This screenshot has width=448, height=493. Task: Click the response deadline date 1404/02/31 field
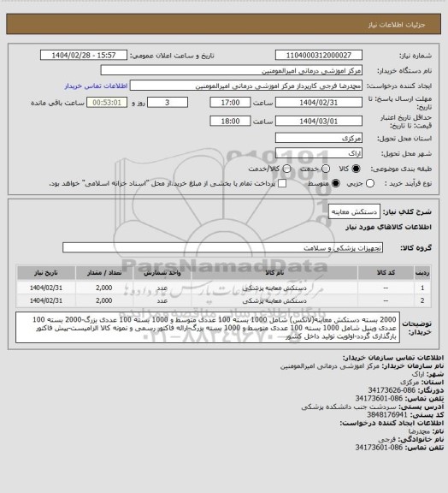click(319, 103)
